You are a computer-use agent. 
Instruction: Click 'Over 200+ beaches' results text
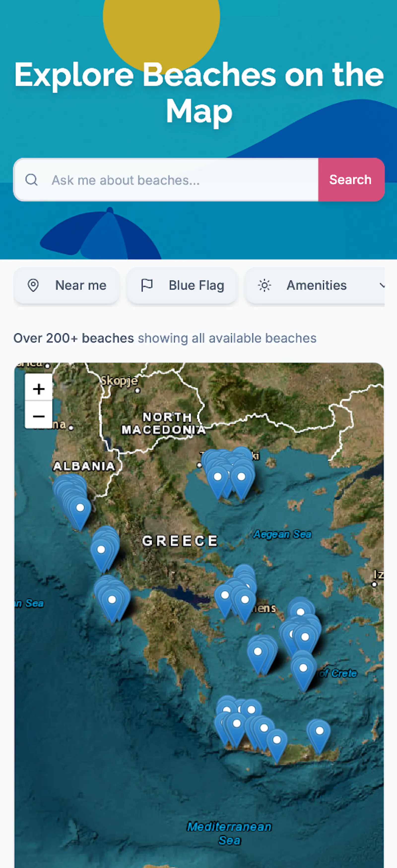(x=74, y=338)
